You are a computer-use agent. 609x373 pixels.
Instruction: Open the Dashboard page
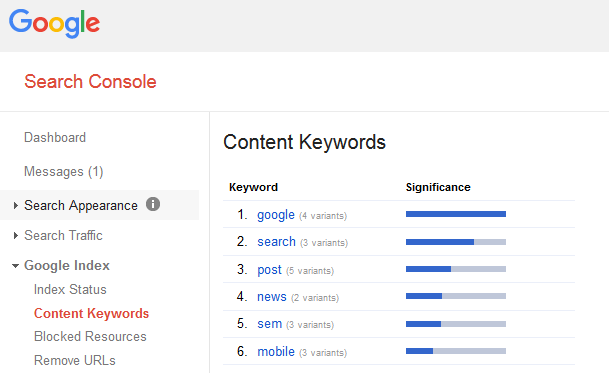coord(55,138)
